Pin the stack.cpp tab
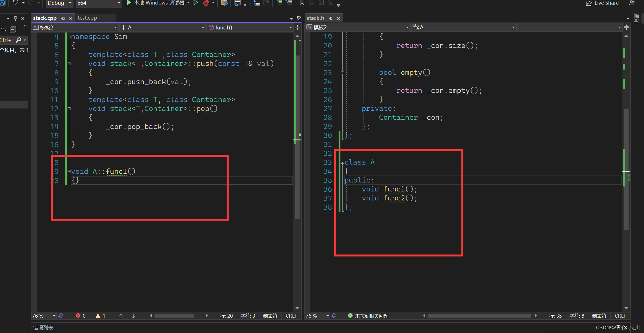The height and width of the screenshot is (333, 644). [63, 18]
